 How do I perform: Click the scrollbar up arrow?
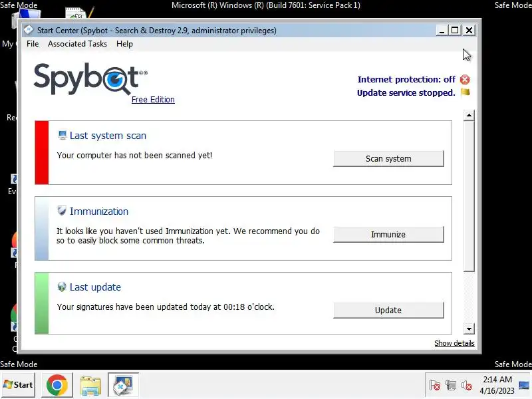tap(469, 115)
